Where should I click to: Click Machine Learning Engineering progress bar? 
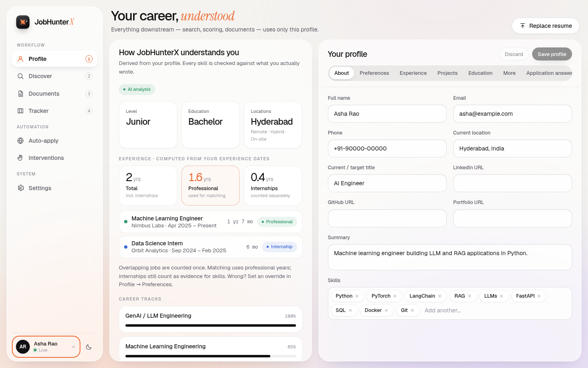[211, 356]
